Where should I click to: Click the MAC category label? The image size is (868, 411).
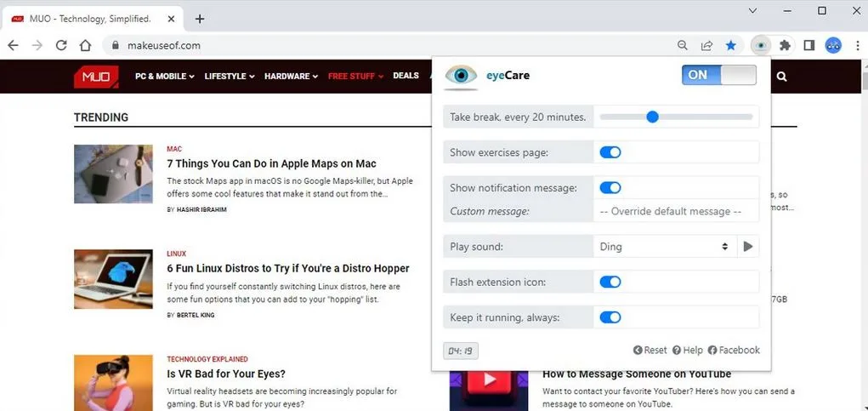point(174,149)
